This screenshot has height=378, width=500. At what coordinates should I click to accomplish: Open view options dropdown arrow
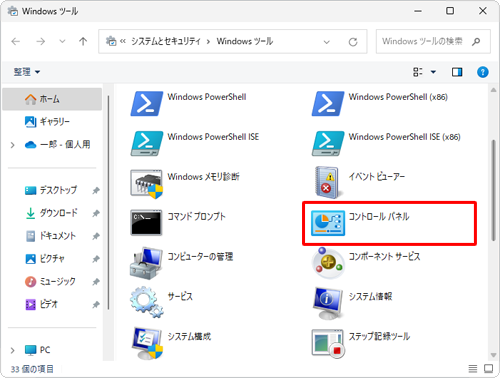(x=433, y=72)
